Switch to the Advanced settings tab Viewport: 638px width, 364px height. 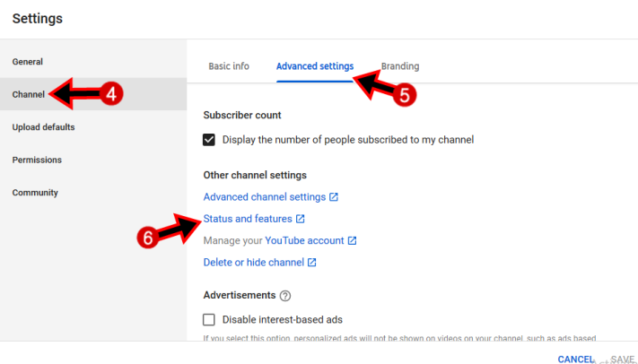click(315, 66)
